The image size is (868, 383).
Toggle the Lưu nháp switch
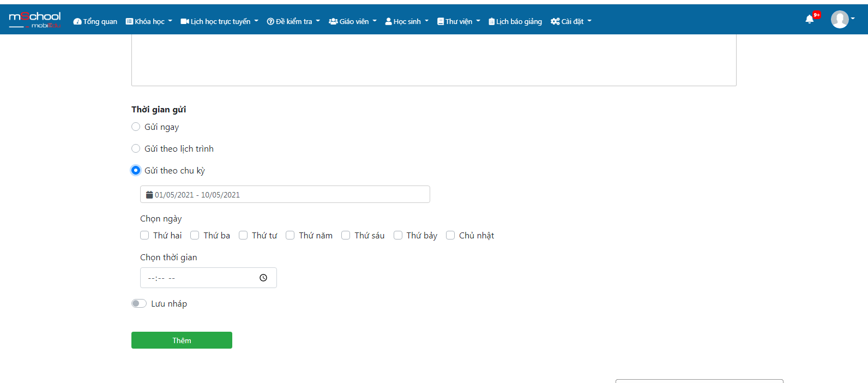click(139, 303)
